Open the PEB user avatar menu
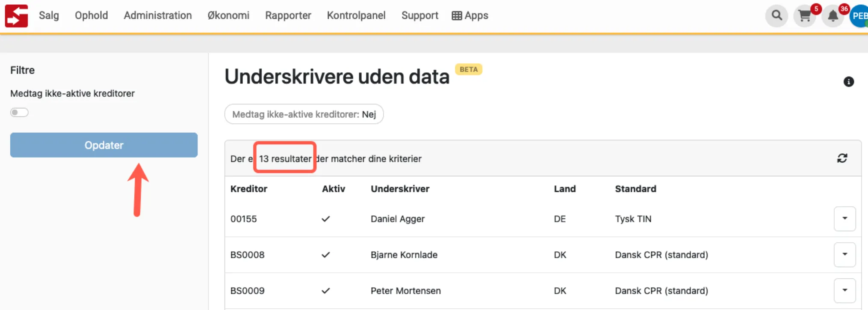 click(x=859, y=16)
